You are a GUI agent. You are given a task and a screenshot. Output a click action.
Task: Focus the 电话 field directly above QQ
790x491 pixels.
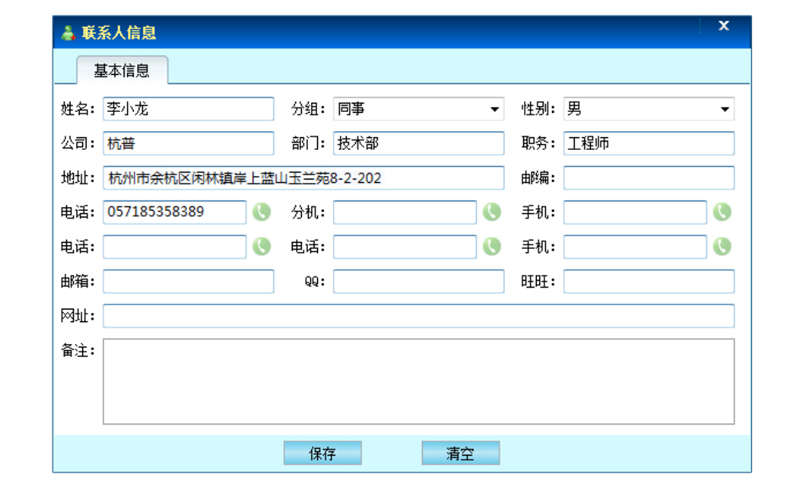pyautogui.click(x=405, y=247)
